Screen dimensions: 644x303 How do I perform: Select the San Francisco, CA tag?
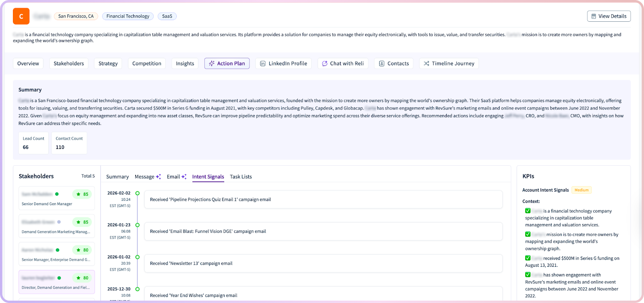click(x=76, y=16)
